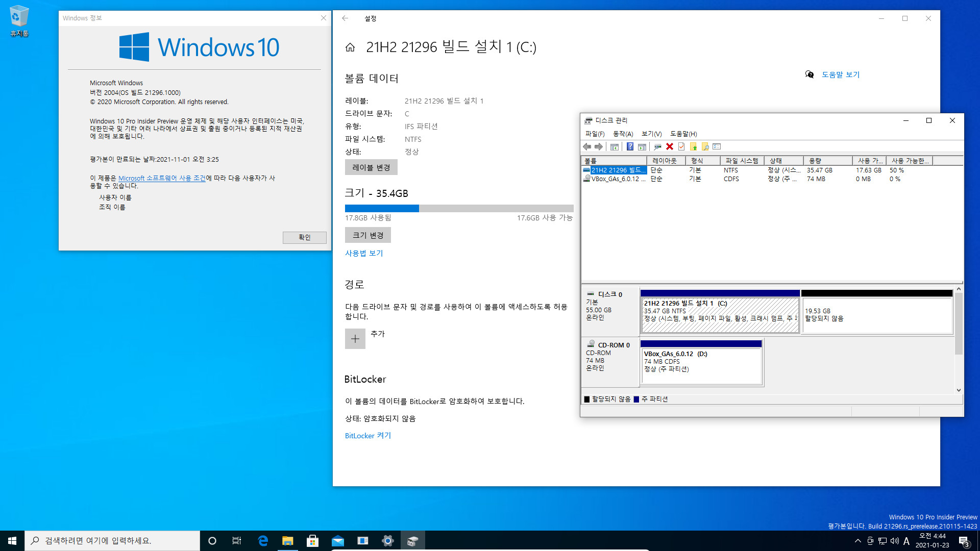Sort by 용량 column header
Viewport: 980px width, 551px height.
[827, 161]
